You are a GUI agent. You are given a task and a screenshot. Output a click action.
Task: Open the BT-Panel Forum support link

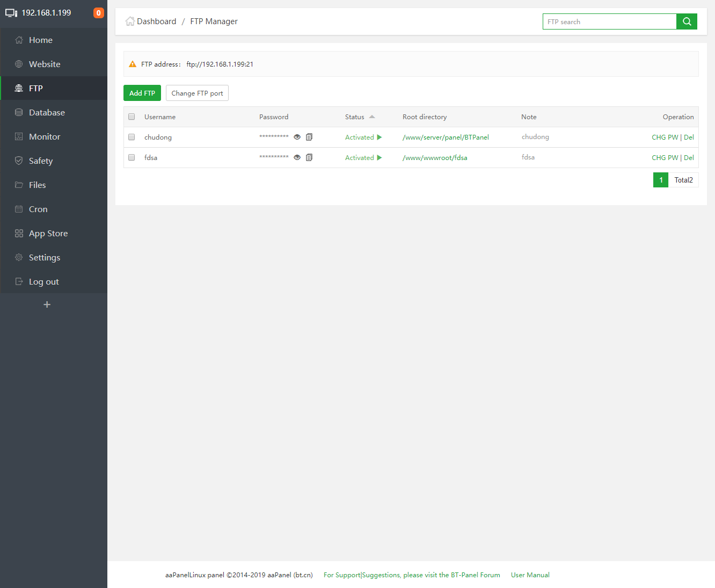[412, 575]
